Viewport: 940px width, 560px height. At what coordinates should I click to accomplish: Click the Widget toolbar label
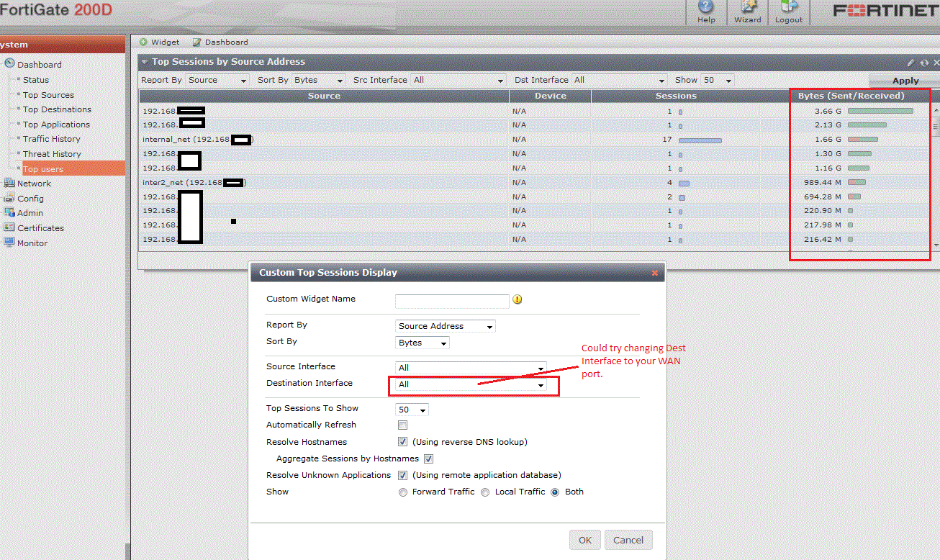click(166, 42)
